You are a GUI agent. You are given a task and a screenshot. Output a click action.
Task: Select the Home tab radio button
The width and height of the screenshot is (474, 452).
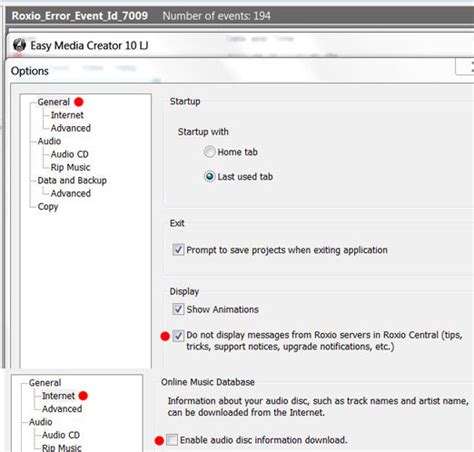209,152
